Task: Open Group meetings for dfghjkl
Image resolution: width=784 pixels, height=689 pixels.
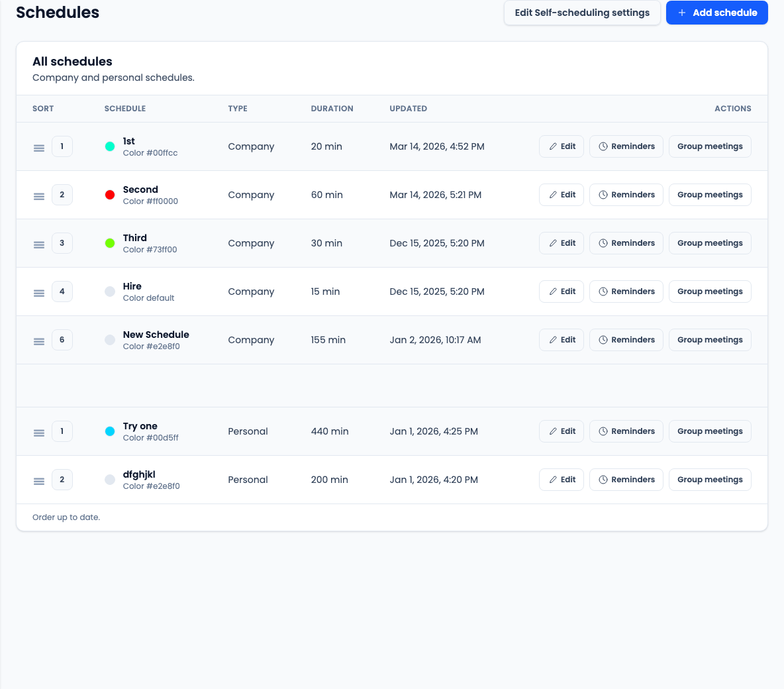Action: (710, 480)
